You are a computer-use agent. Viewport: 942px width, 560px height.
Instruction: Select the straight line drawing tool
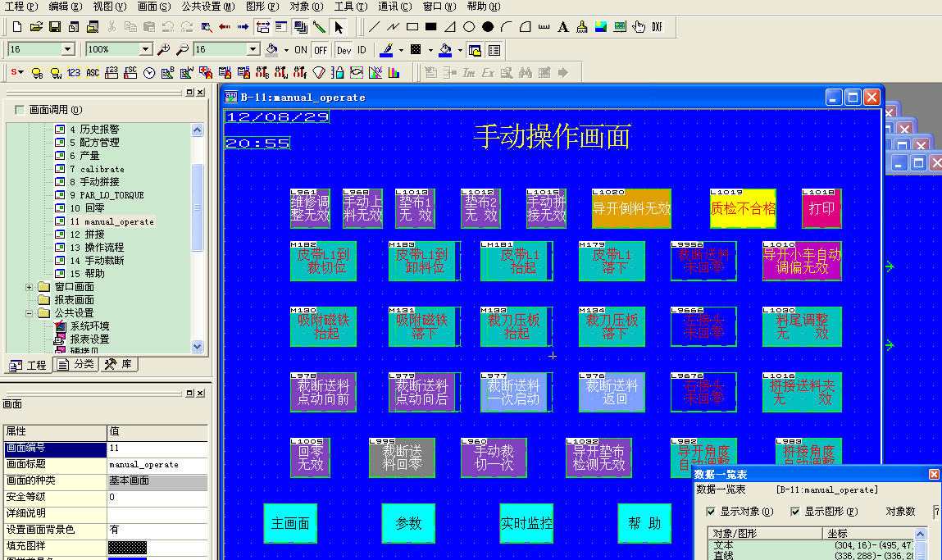(375, 27)
